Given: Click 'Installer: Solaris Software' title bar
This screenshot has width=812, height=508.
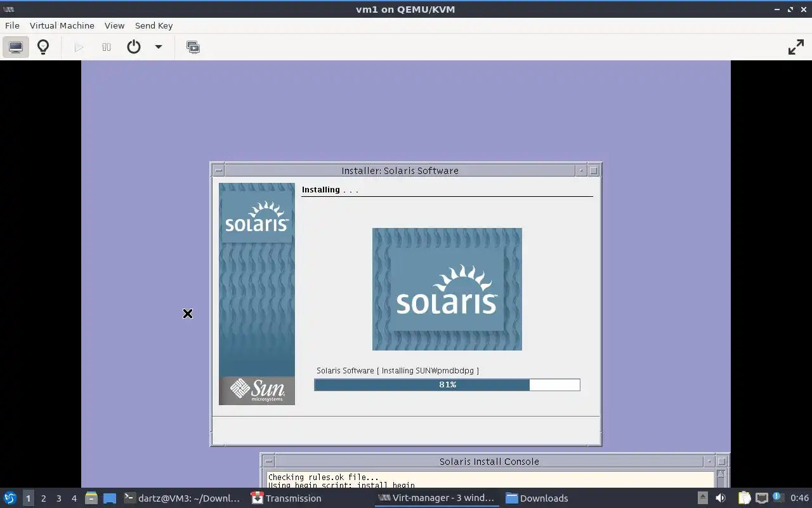Looking at the screenshot, I should 400,170.
